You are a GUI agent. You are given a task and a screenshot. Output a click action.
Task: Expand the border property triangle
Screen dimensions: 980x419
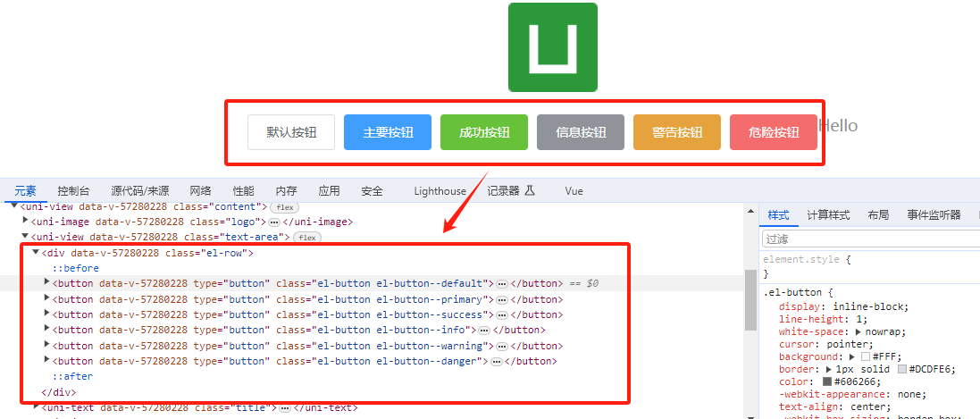point(829,369)
